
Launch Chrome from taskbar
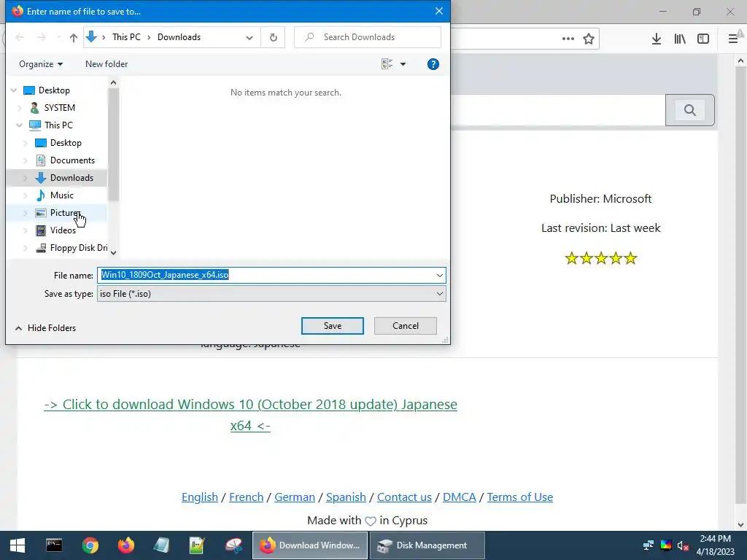[90, 545]
